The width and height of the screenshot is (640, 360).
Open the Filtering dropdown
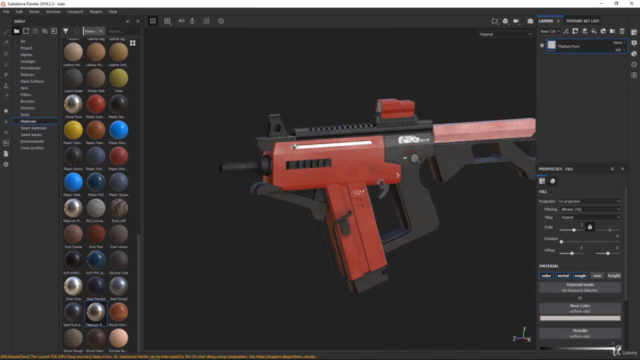[x=590, y=209]
